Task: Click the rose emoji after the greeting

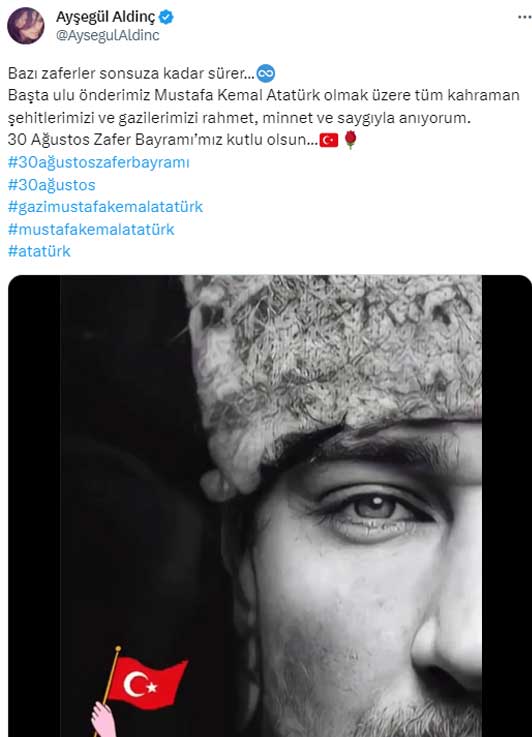Action: (x=351, y=140)
